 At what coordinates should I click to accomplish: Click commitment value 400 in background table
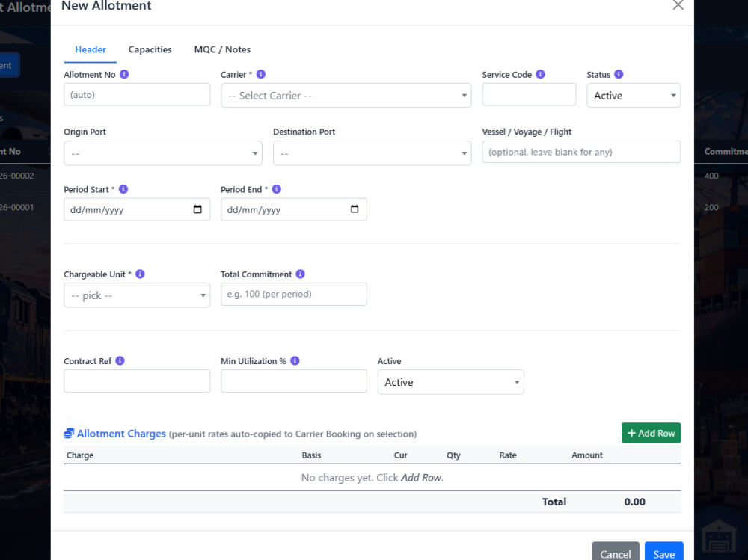click(711, 176)
